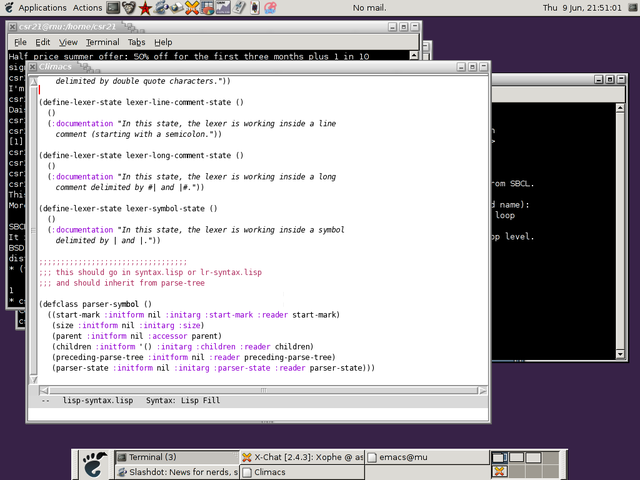Select the lower-left workspace showing X-Chat
This screenshot has width=640, height=480.
tap(499, 471)
